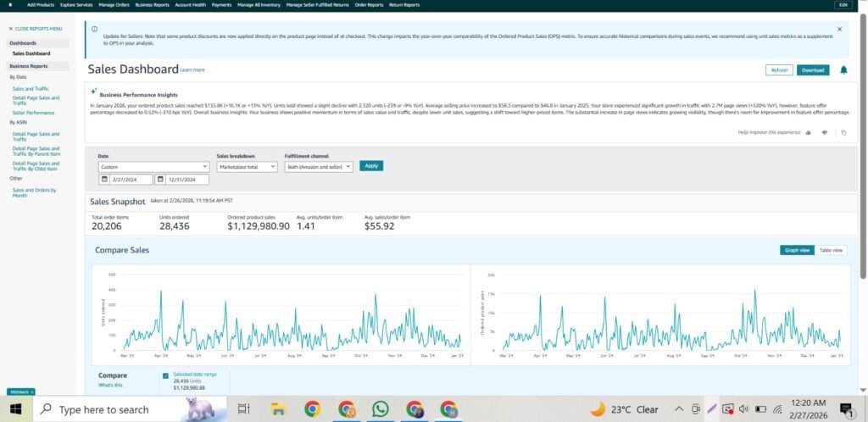Viewport: 868px width, 422px height.
Task: Dismiss the seller update banner
Action: 839,29
